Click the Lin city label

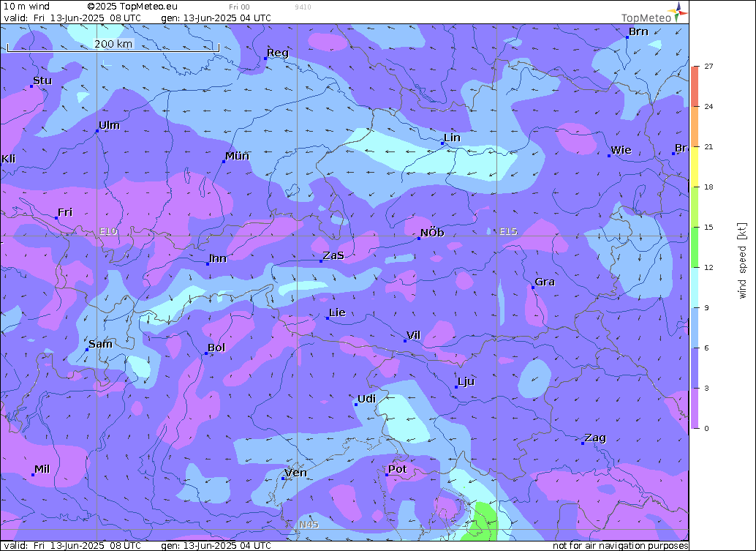pos(452,138)
